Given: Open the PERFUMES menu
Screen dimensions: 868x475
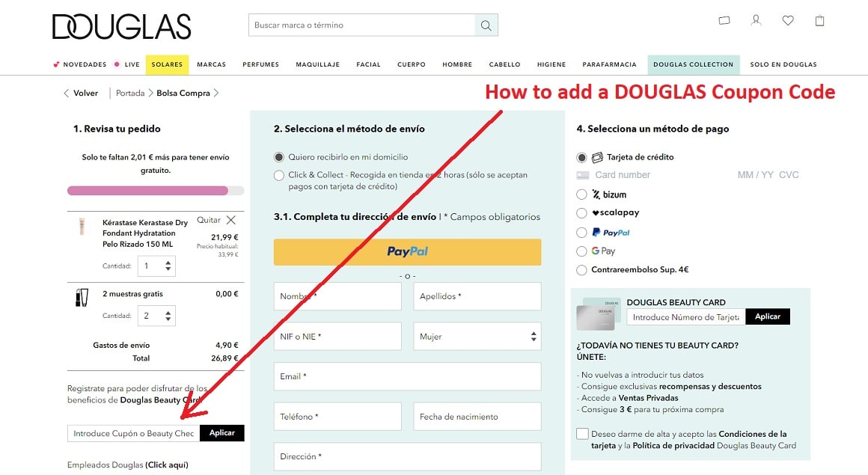Looking at the screenshot, I should [260, 64].
